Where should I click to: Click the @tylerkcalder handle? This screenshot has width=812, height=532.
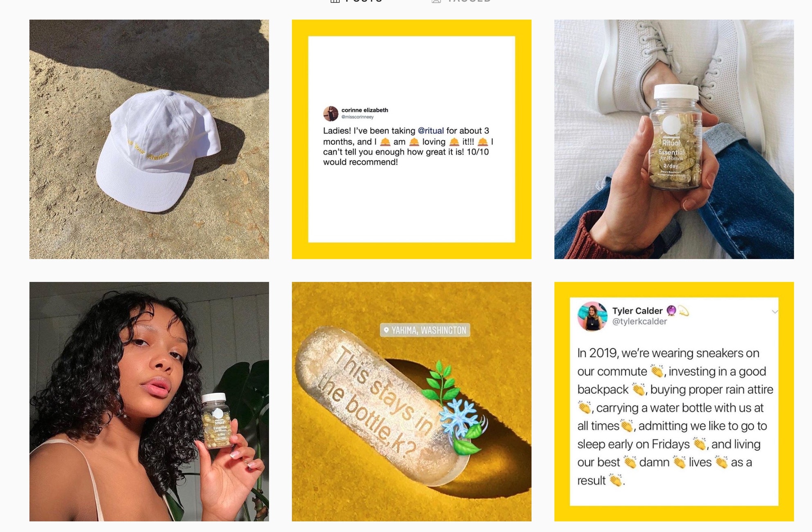pos(639,322)
